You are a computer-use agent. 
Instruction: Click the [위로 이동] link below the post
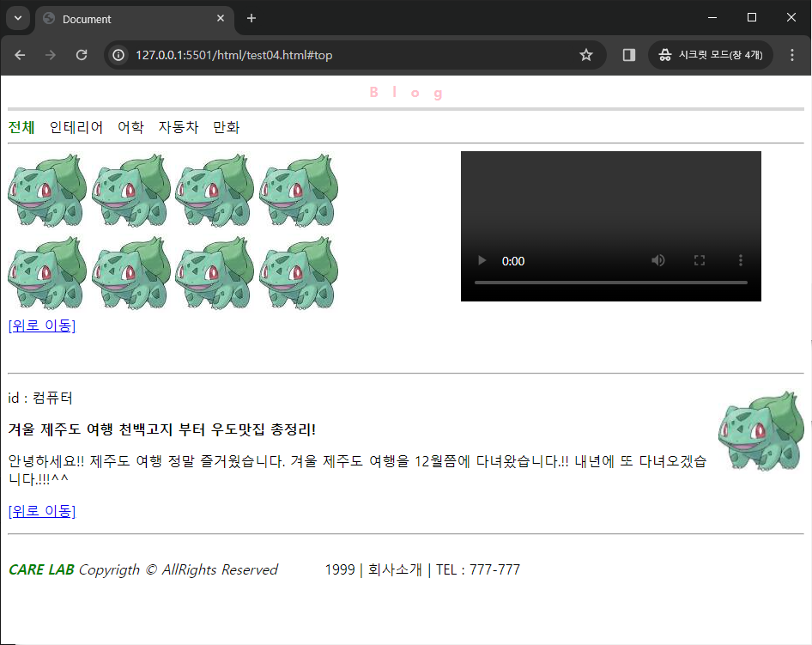tap(42, 511)
